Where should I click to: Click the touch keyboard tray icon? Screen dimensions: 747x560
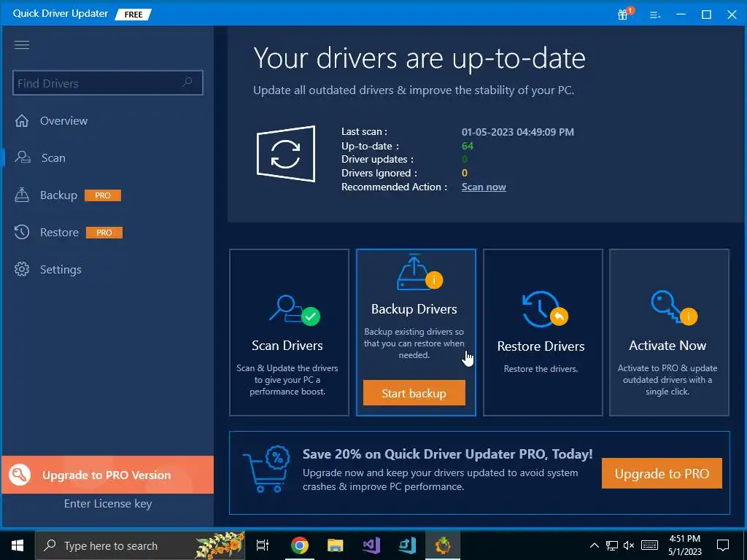coord(649,545)
